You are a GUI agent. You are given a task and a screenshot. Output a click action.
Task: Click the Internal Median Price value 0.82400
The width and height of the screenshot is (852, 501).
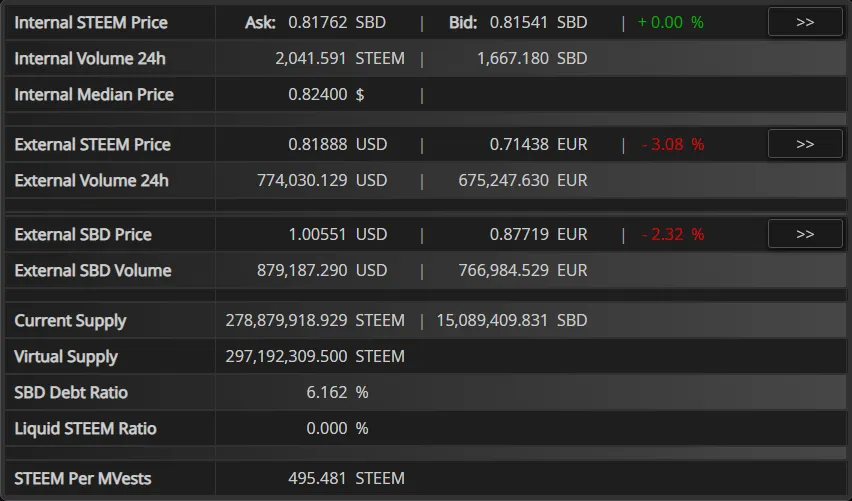tap(317, 94)
